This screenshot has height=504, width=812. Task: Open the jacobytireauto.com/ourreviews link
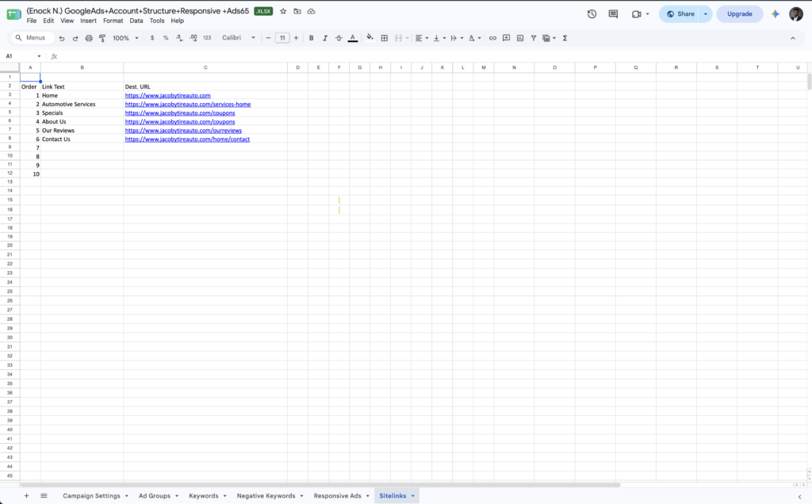click(183, 131)
